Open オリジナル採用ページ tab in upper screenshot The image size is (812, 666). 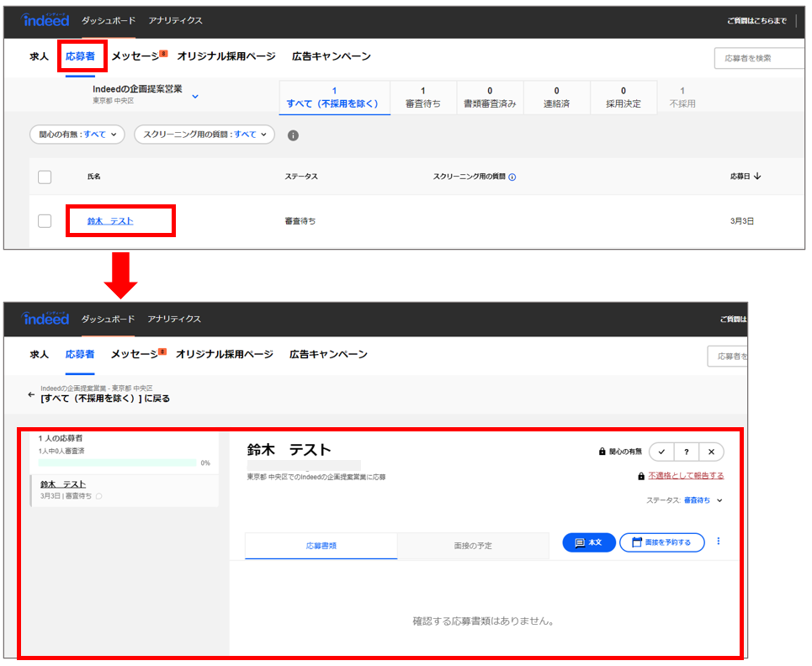pos(226,55)
